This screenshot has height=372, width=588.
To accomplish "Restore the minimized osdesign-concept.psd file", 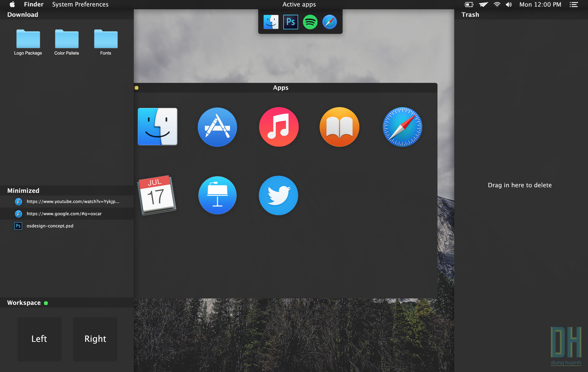I will (50, 226).
